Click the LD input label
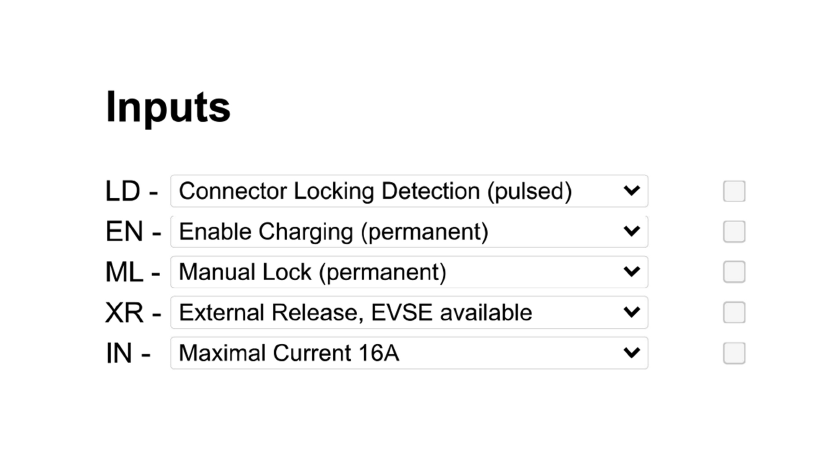This screenshot has height=468, width=833. point(123,191)
